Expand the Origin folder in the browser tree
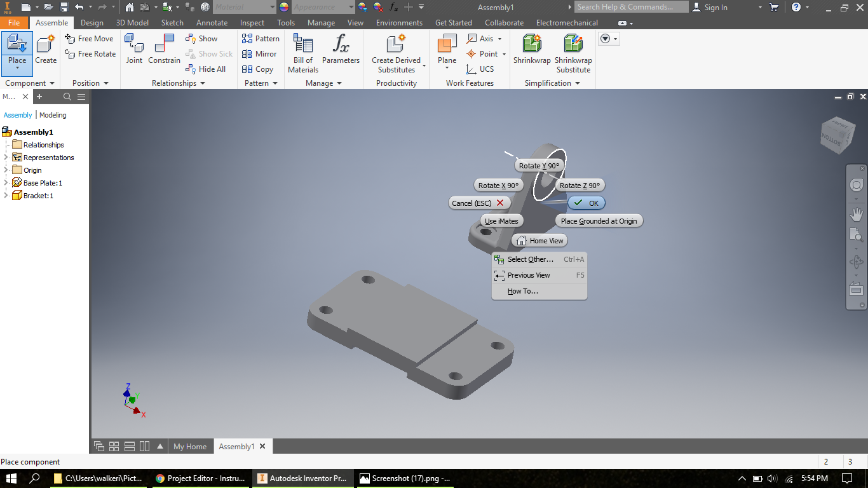 tap(5, 170)
